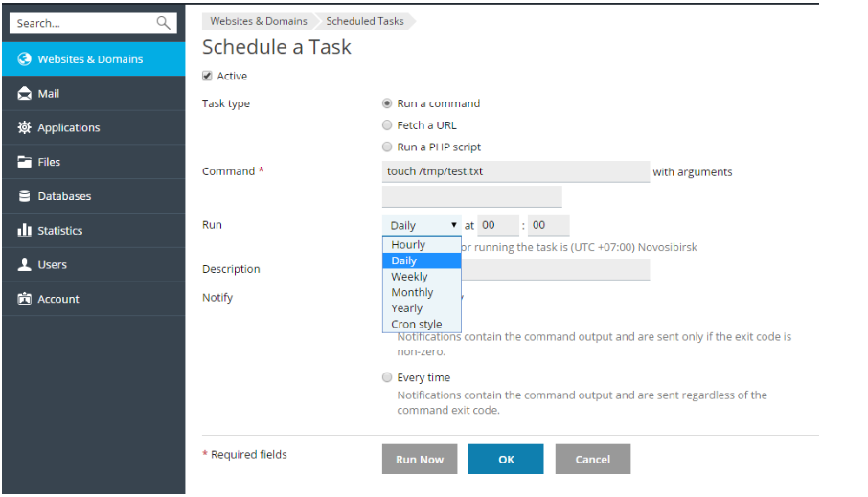Screen dimensions: 868x497
Task: Click the Notify label
Action: tap(217, 298)
